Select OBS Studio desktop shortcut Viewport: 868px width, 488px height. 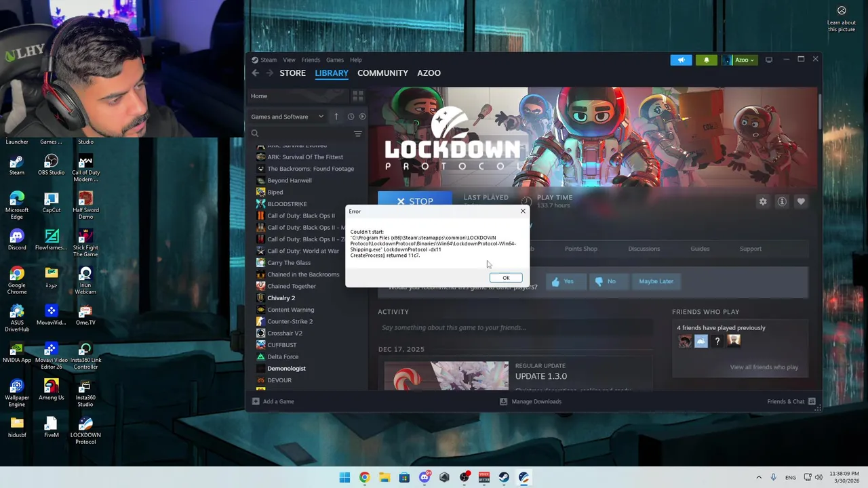tap(51, 165)
